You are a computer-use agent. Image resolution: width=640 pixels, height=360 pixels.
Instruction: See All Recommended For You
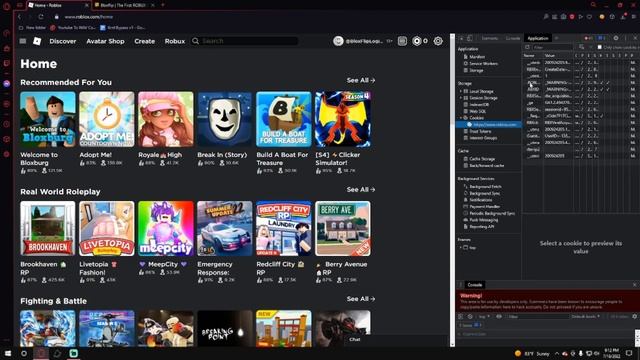361,80
